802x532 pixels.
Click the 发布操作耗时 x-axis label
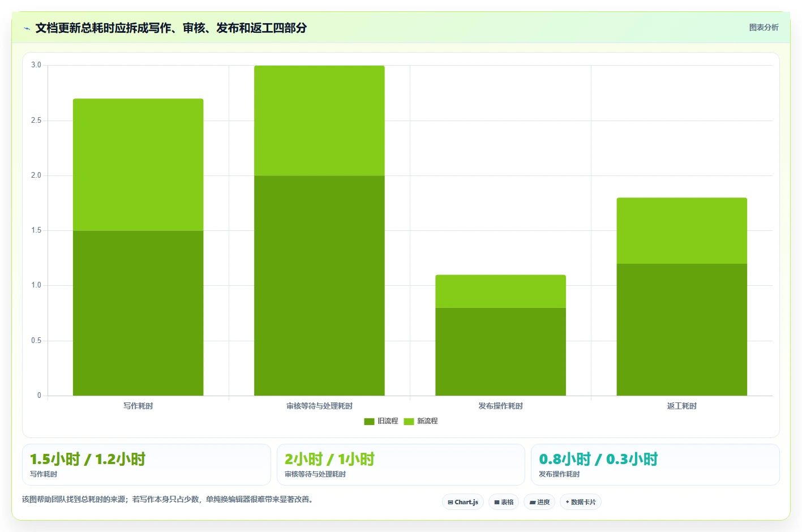(500, 406)
